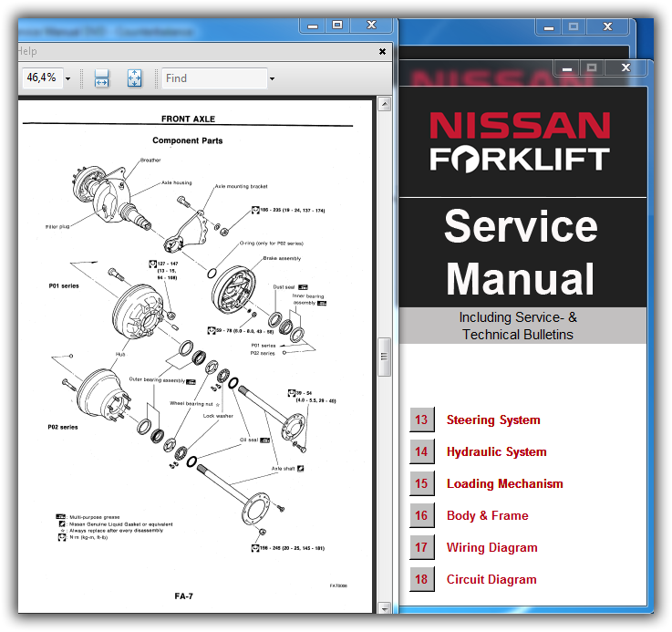
Task: Expand the Find options dropdown arrow
Action: point(272,79)
